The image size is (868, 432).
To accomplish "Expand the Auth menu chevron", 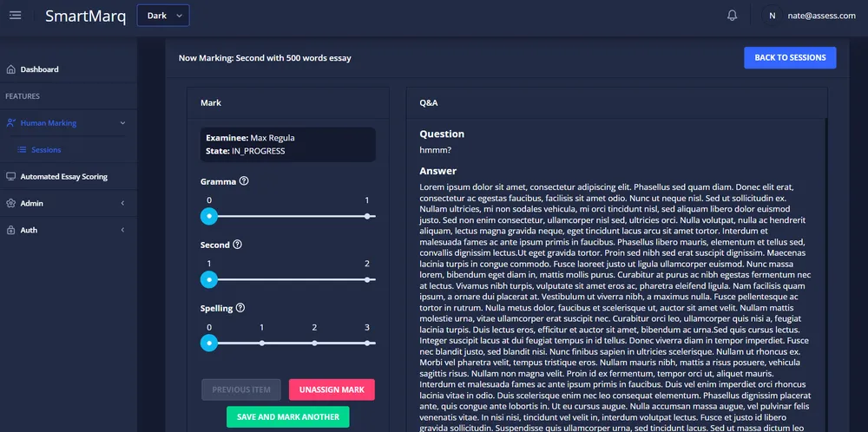I will point(123,230).
